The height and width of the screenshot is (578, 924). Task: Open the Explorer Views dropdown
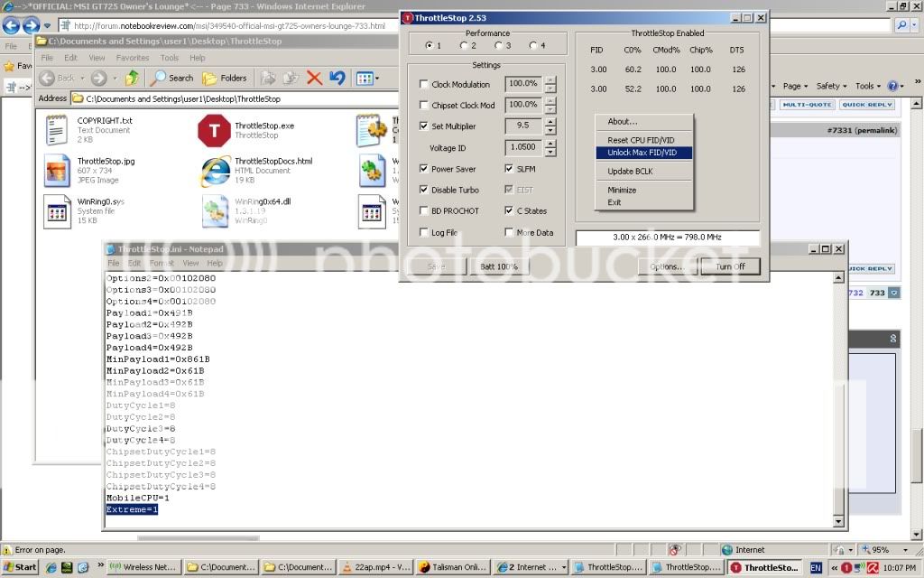point(365,78)
